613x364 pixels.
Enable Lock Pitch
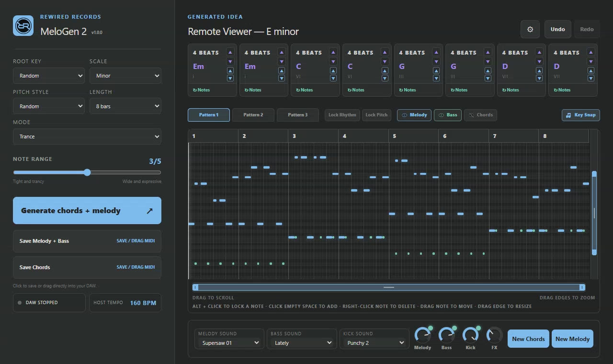click(376, 115)
